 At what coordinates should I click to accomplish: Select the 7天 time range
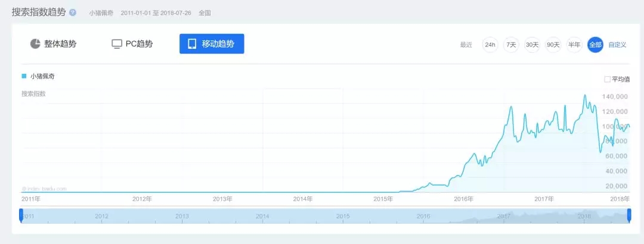[511, 45]
